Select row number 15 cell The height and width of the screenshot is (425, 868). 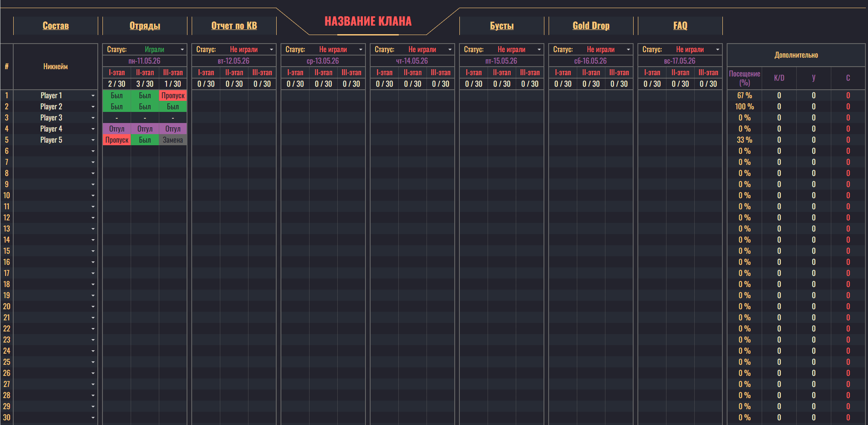click(6, 251)
